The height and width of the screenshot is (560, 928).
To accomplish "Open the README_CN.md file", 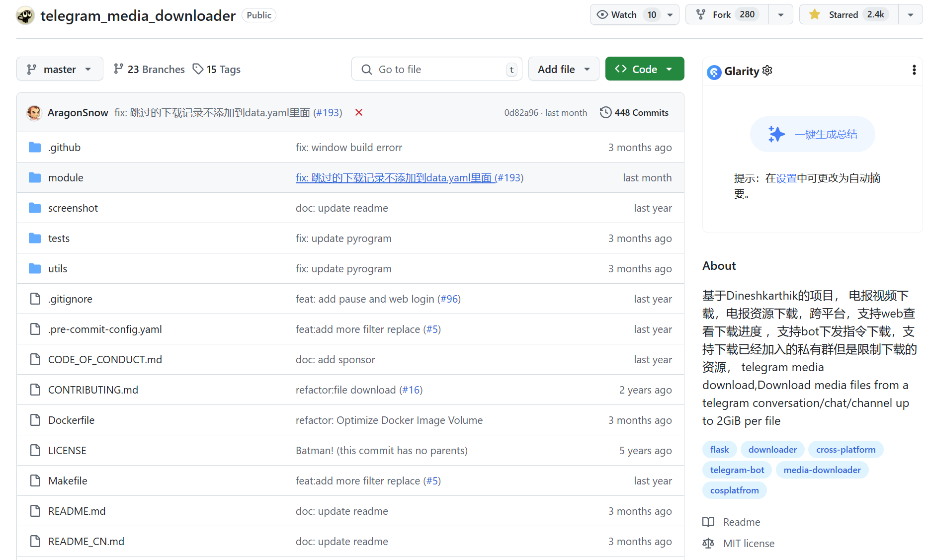I will click(86, 541).
